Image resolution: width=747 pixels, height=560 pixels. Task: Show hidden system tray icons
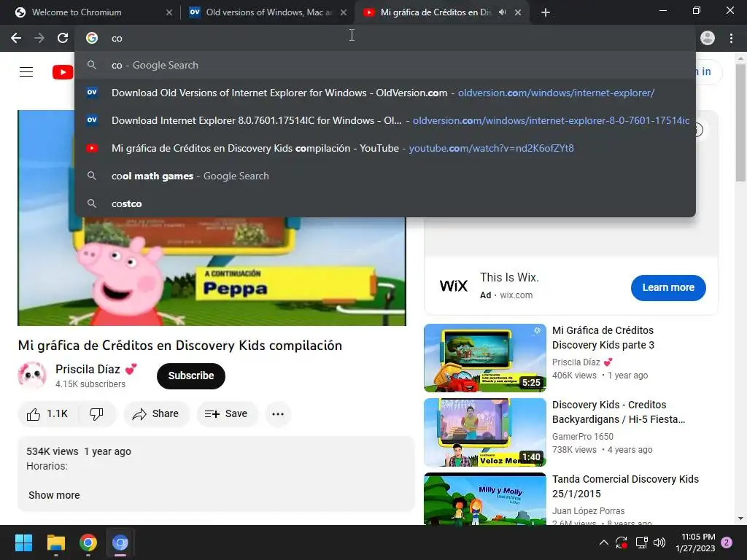point(603,542)
